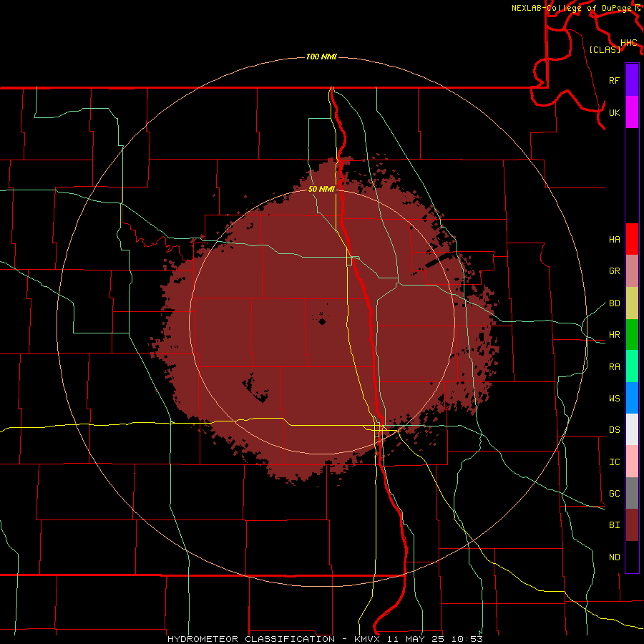Click the BD yellow legend swatch

click(632, 303)
